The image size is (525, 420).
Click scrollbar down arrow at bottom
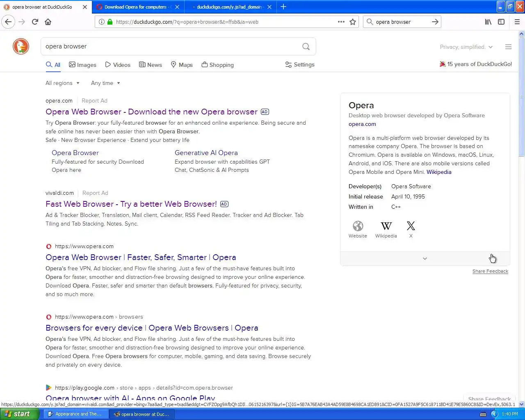(522, 404)
